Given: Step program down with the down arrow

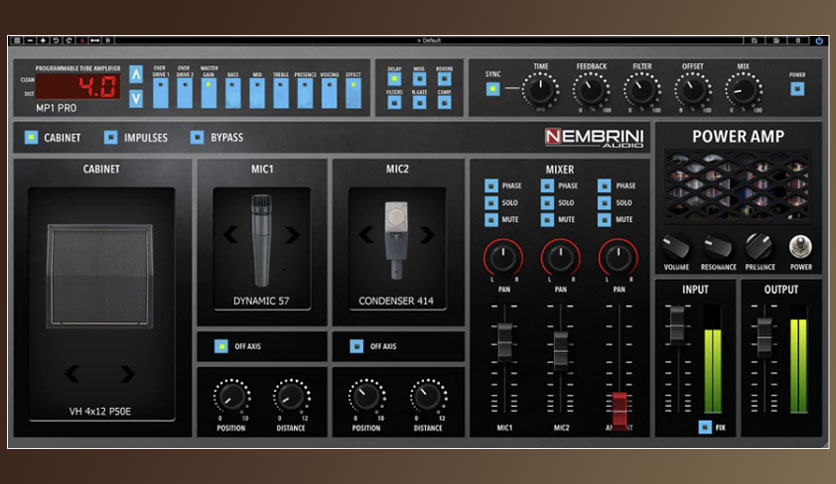Looking at the screenshot, I should 136,99.
